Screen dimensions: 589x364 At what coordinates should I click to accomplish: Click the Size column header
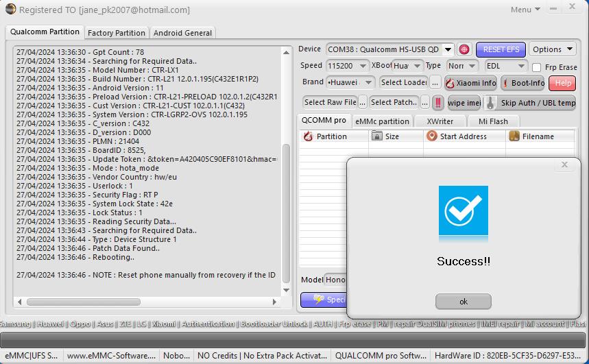[396, 136]
